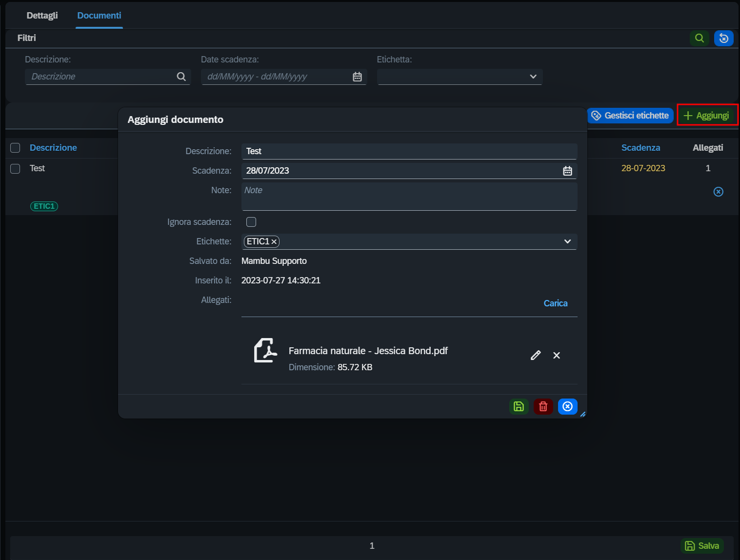This screenshot has height=560, width=740.
Task: Expand the Etichette dropdown in dialog
Action: pos(567,241)
